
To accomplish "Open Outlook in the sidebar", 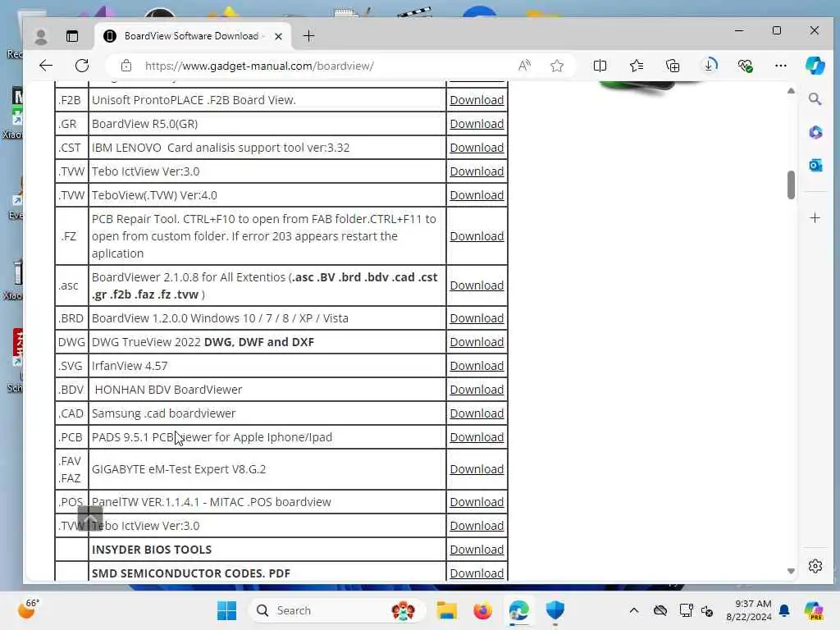I will coord(815,166).
